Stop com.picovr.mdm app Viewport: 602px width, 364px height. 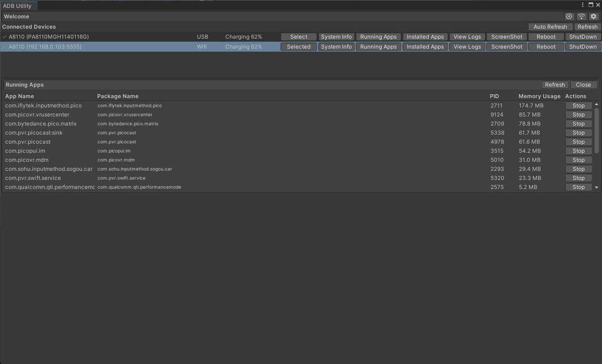click(x=578, y=160)
